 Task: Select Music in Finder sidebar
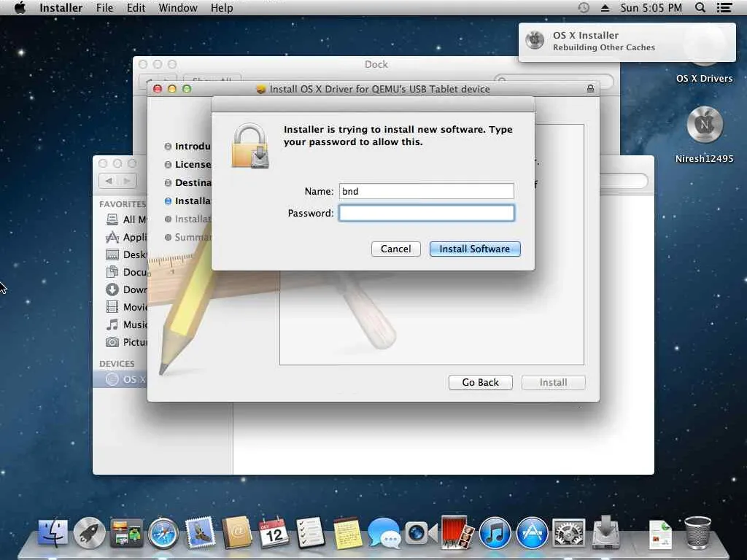pos(126,324)
